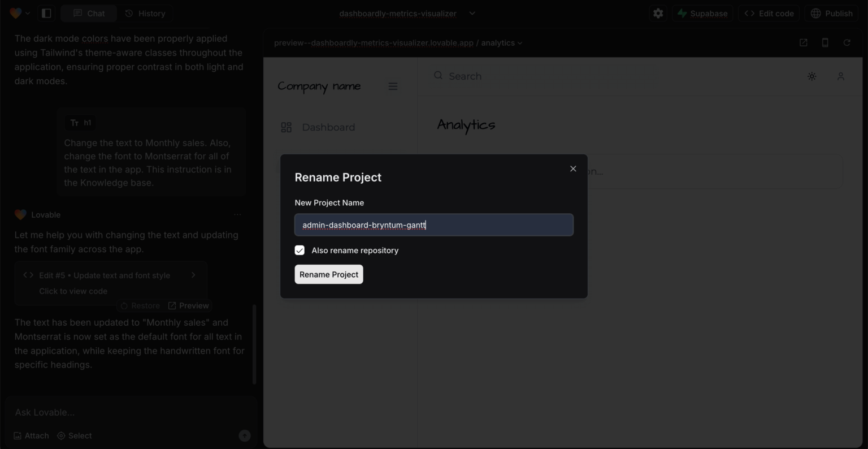This screenshot has width=868, height=449.
Task: Open the dropdown next to the Lovable heart logo
Action: pyautogui.click(x=28, y=13)
